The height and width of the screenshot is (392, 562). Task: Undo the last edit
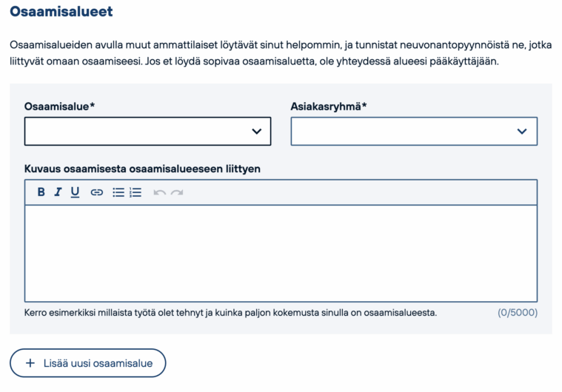159,192
